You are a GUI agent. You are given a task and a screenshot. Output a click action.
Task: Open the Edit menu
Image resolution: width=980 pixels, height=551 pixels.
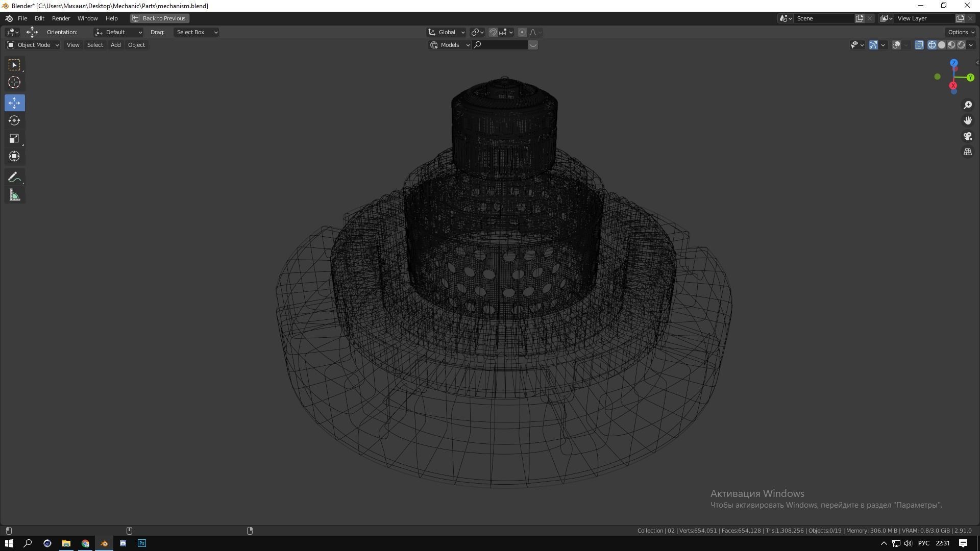point(39,18)
